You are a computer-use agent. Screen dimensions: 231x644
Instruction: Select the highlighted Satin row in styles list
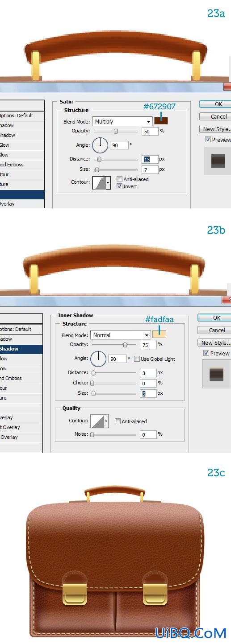click(22, 194)
